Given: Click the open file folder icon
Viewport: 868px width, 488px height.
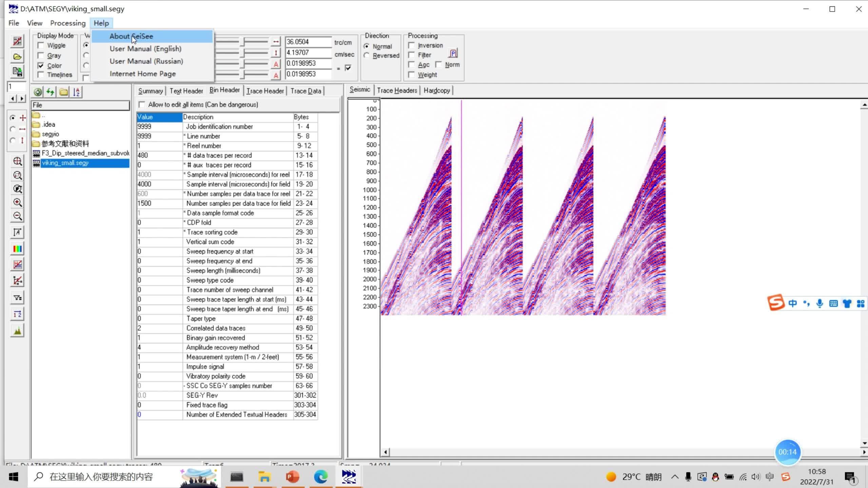Looking at the screenshot, I should [17, 57].
